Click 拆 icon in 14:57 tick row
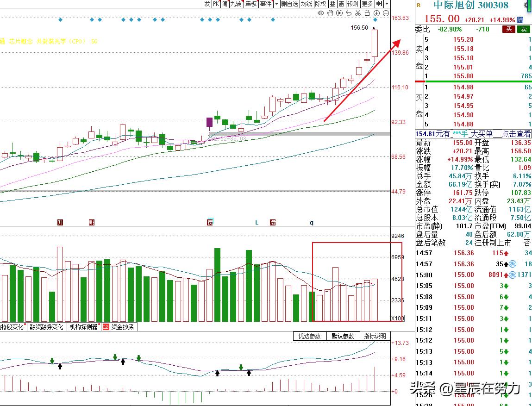The image size is (532, 406). point(512,264)
